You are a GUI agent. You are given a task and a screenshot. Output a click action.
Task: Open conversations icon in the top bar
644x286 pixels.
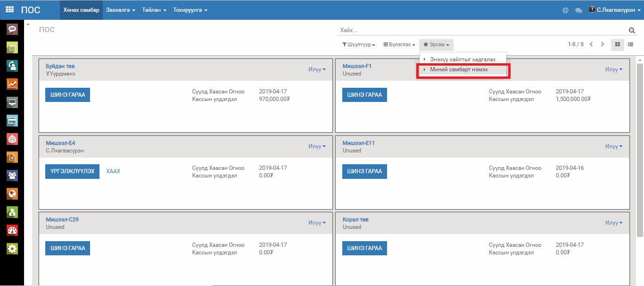coord(578,10)
